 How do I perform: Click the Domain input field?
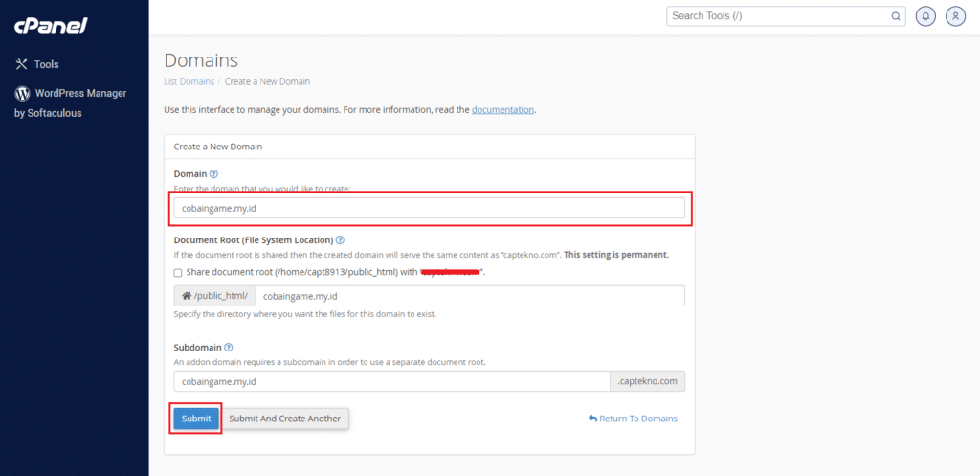click(430, 208)
